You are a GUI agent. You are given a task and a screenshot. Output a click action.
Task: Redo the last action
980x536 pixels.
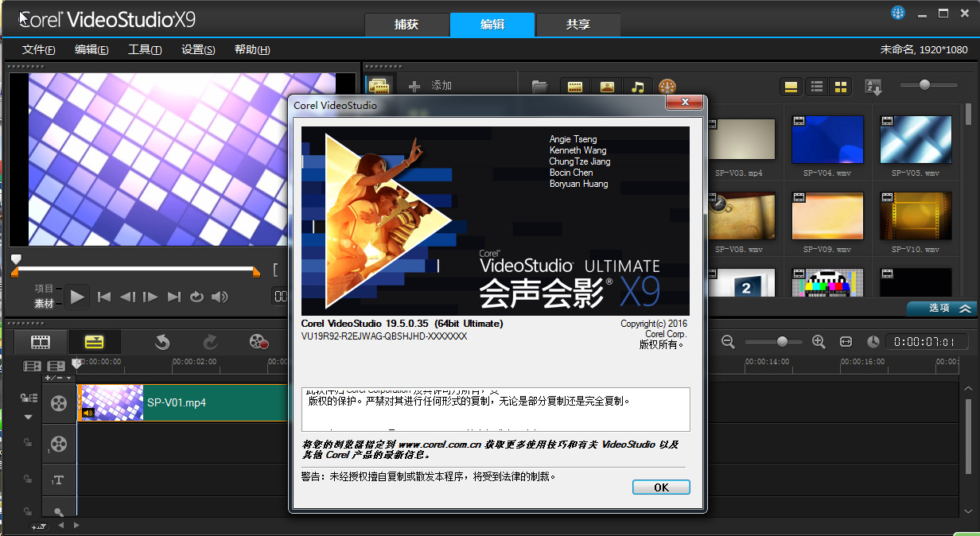tap(210, 342)
